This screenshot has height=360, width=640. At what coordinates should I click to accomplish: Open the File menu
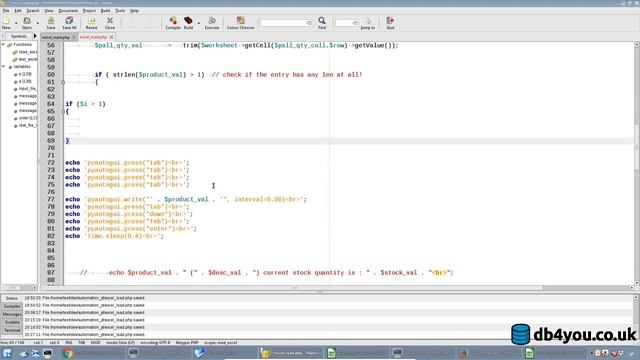pos(6,11)
